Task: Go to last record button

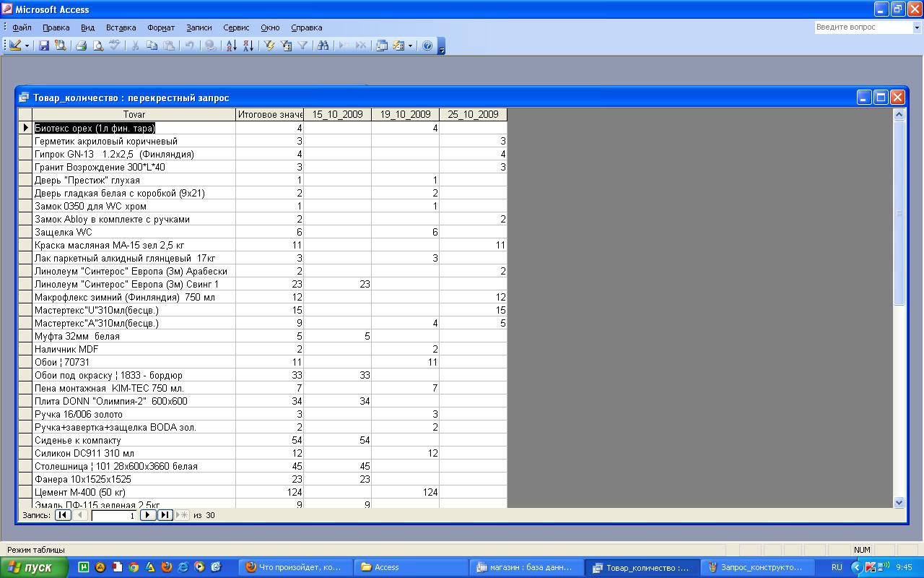Action: click(165, 515)
